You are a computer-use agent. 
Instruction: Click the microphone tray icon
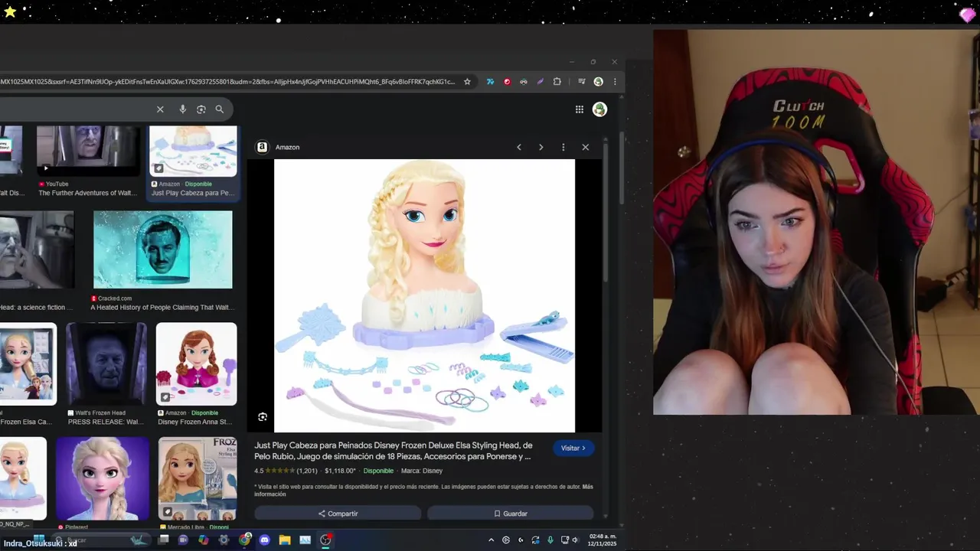(x=550, y=540)
